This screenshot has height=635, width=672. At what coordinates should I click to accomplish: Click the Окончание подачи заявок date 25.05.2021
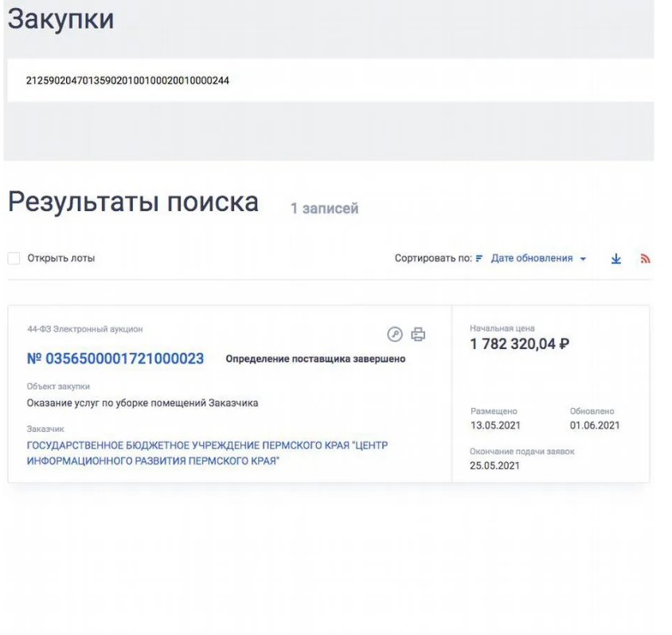[x=494, y=465]
